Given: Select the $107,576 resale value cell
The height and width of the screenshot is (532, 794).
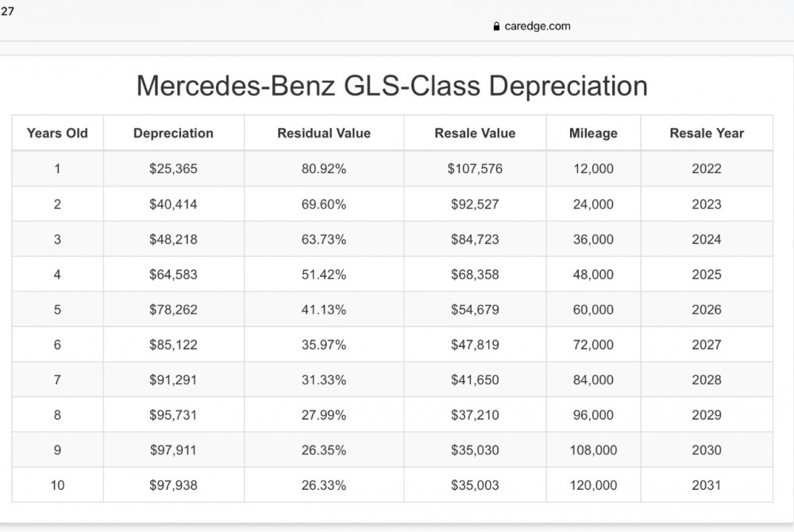Looking at the screenshot, I should (x=475, y=169).
